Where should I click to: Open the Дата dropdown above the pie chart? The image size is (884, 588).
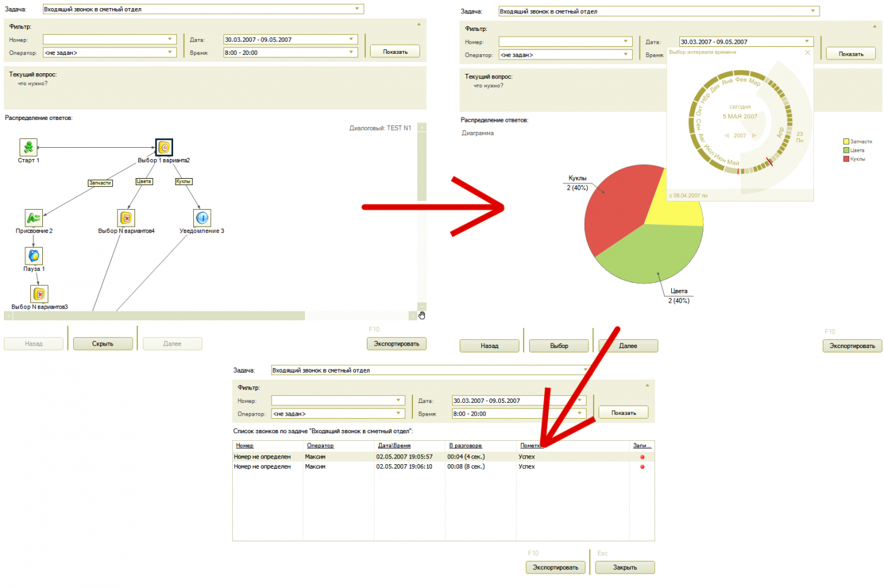click(x=807, y=42)
